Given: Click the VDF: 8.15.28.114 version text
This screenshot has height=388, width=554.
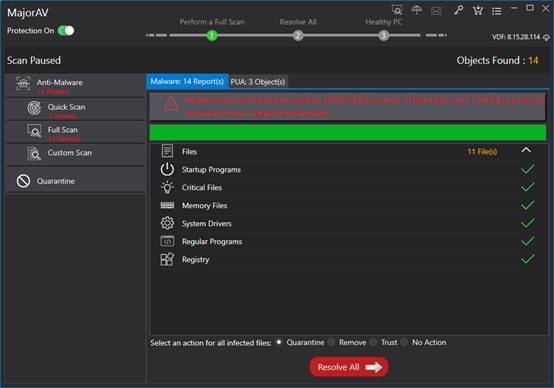Looking at the screenshot, I should [516, 37].
